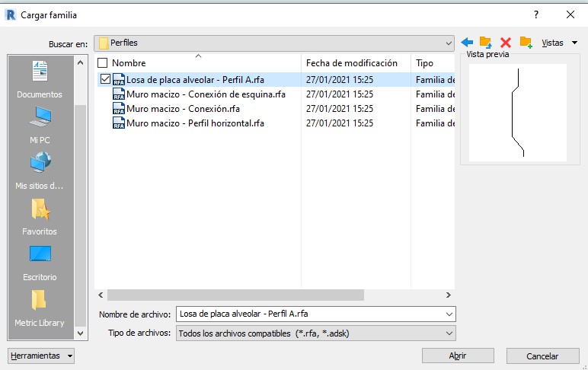Screen dimensions: 588x370
Task: Expand the Nombre de archivo dropdown arrow
Action: (x=449, y=314)
